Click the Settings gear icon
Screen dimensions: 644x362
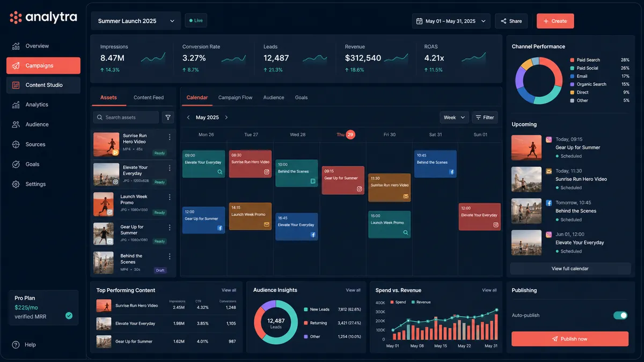pos(16,184)
